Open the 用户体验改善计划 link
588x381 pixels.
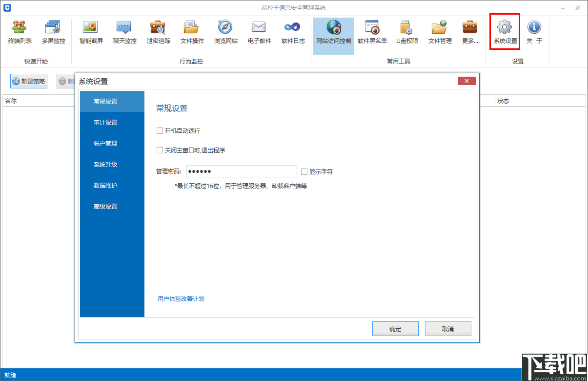[x=181, y=298]
